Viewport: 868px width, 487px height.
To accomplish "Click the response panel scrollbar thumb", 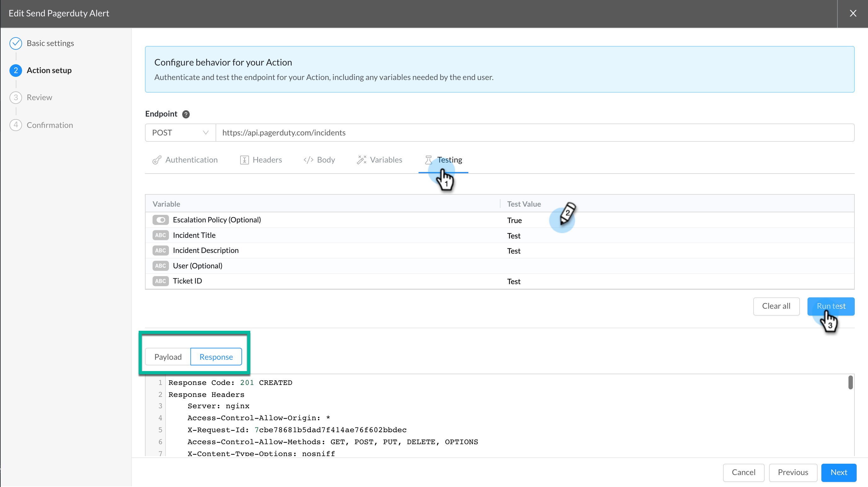I will click(850, 383).
